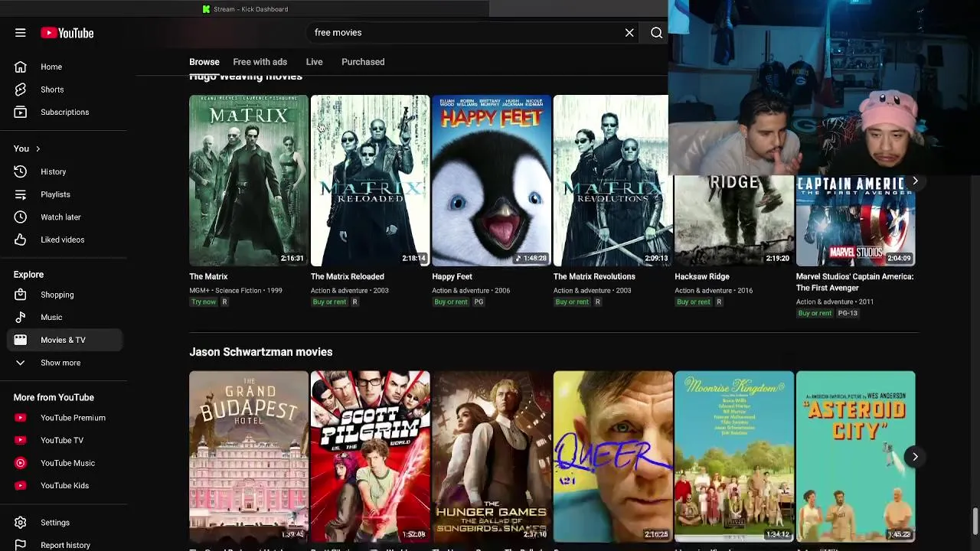The image size is (980, 551).
Task: Click the Shopping bag icon
Action: (x=21, y=295)
